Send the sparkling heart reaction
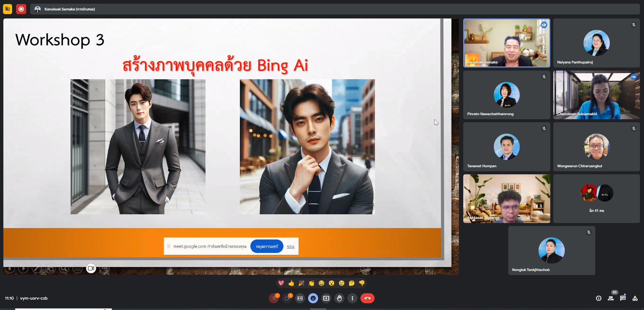 (281, 283)
